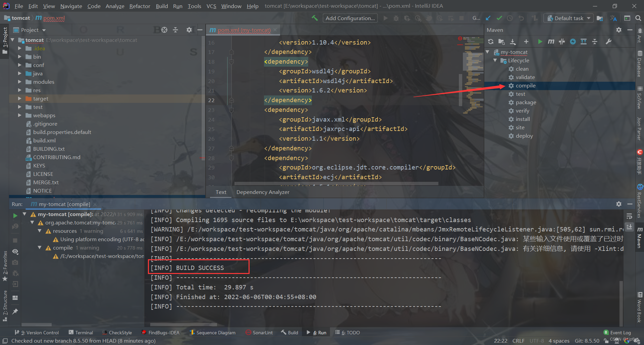Switch to Dependency Analyzer tab
The height and width of the screenshot is (345, 644).
pos(263,192)
